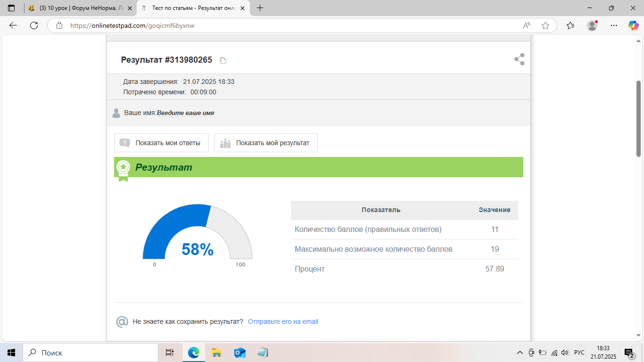The image size is (644, 362).
Task: Open browser profile avatar icon
Action: click(592, 25)
